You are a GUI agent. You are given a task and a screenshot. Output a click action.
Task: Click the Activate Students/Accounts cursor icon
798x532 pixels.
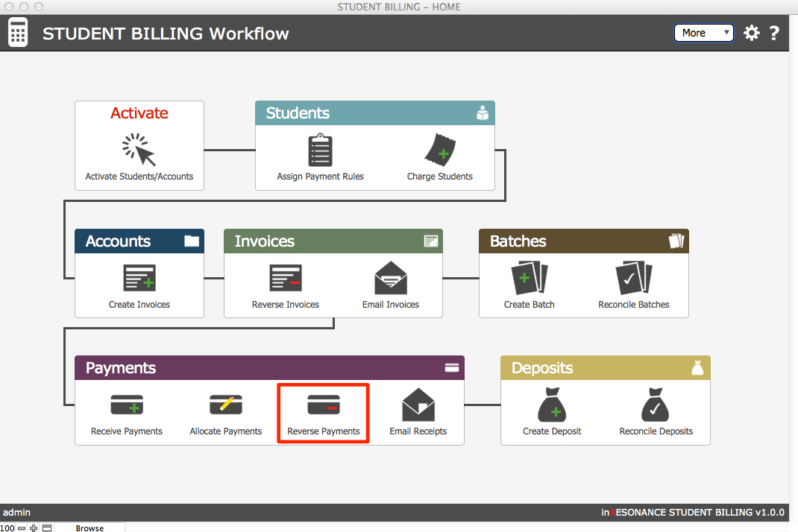tap(139, 150)
